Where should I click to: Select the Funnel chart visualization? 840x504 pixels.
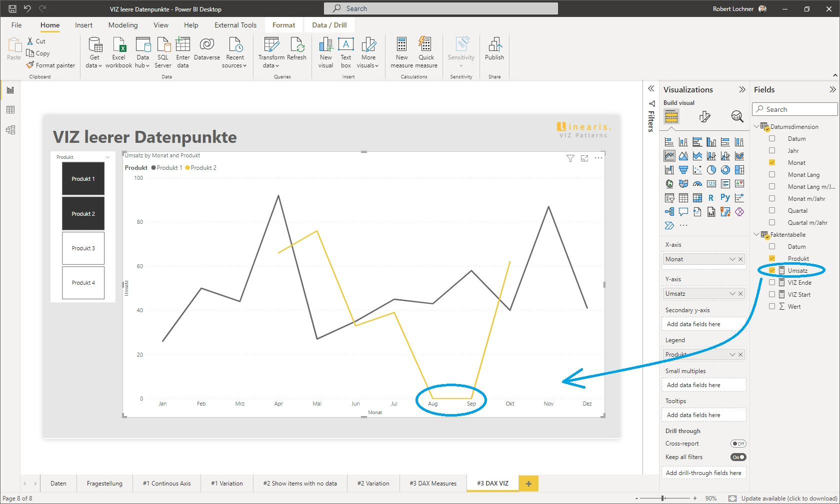click(683, 170)
